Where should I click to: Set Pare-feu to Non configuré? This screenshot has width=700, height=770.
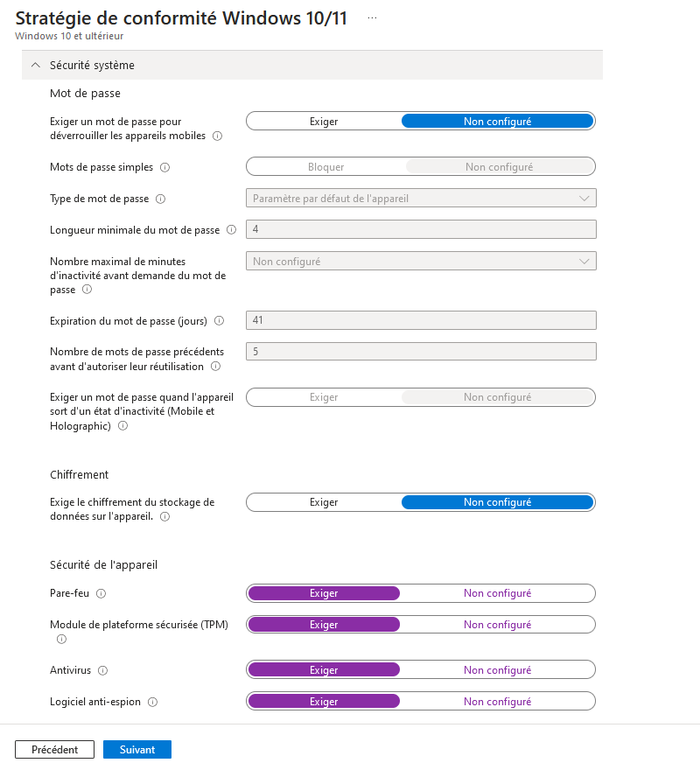497,593
